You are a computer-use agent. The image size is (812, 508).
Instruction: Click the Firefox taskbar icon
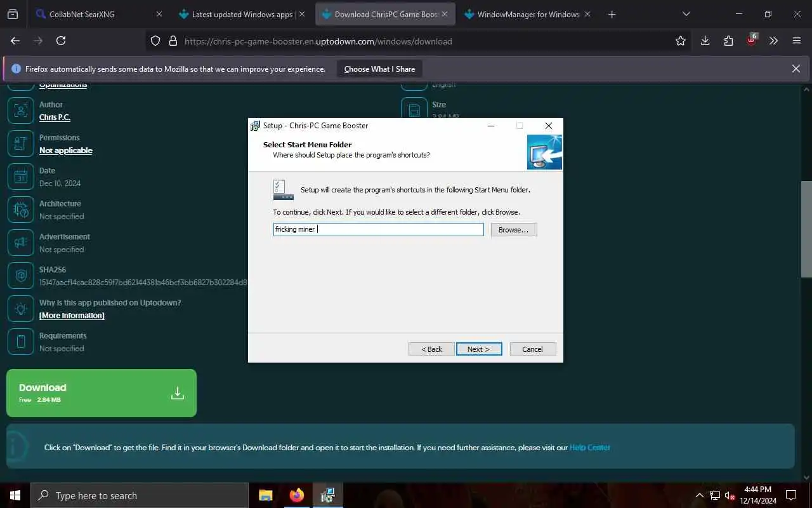tap(296, 495)
